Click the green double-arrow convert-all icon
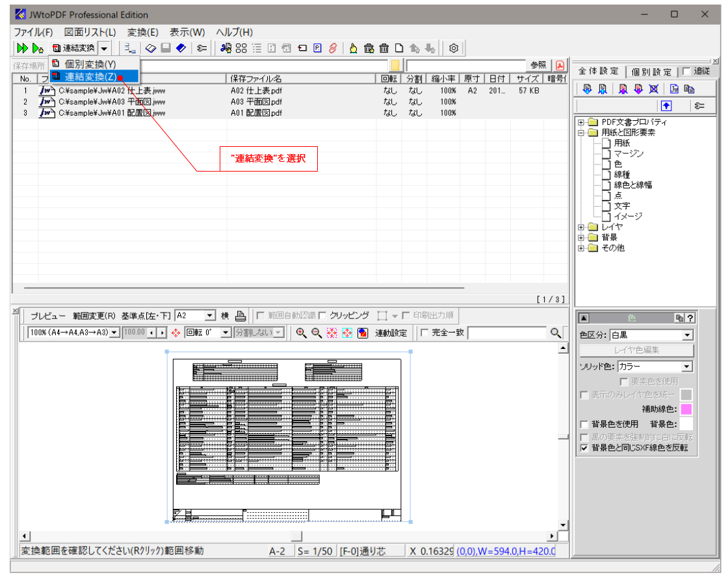This screenshot has height=581, width=728. click(x=22, y=48)
